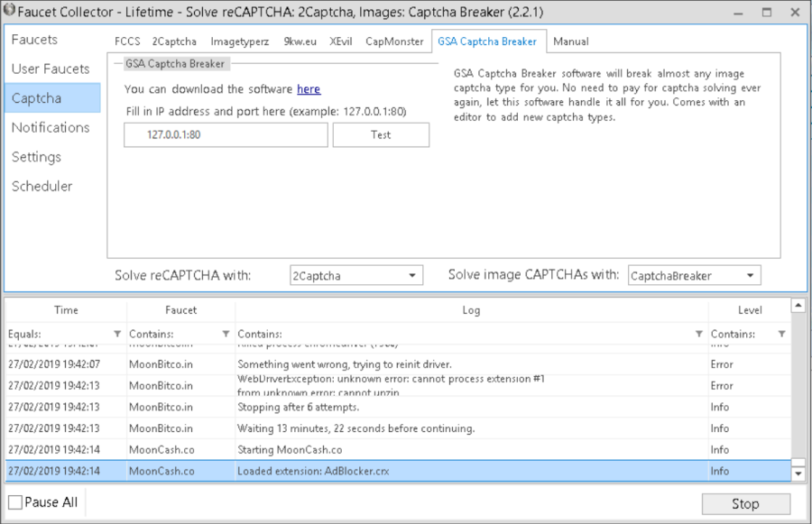Click the Level column filter icon
This screenshot has height=524, width=812.
coord(781,334)
